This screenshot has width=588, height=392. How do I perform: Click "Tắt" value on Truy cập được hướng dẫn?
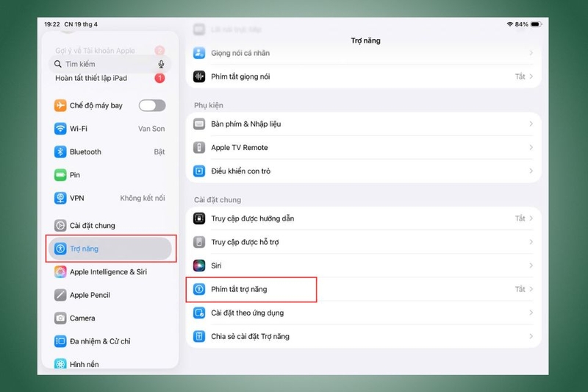pyautogui.click(x=520, y=218)
